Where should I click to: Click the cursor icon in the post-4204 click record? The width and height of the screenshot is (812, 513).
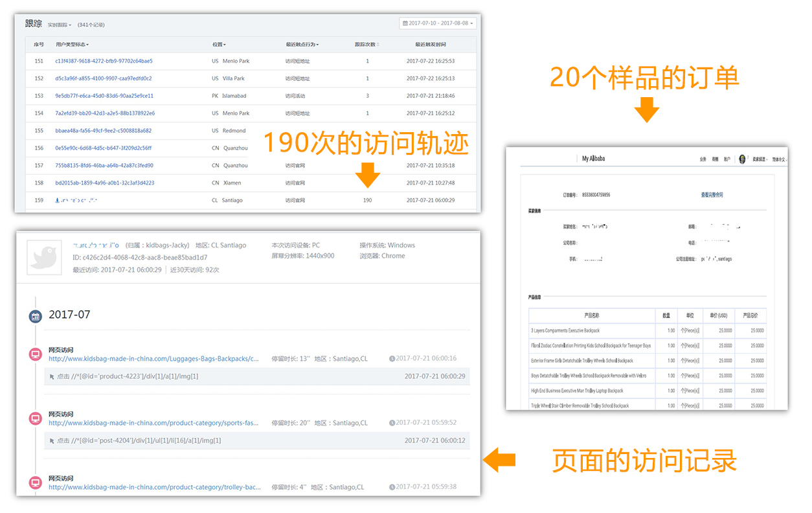(52, 440)
